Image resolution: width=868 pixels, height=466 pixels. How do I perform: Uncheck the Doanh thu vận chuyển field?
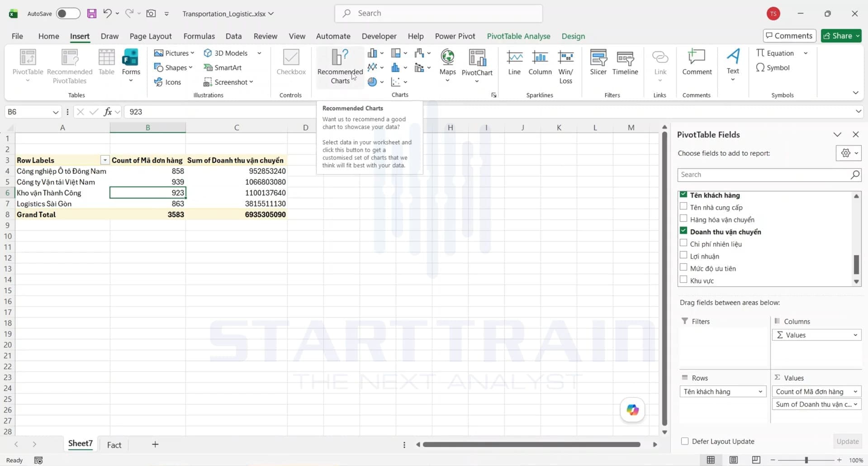(x=683, y=231)
